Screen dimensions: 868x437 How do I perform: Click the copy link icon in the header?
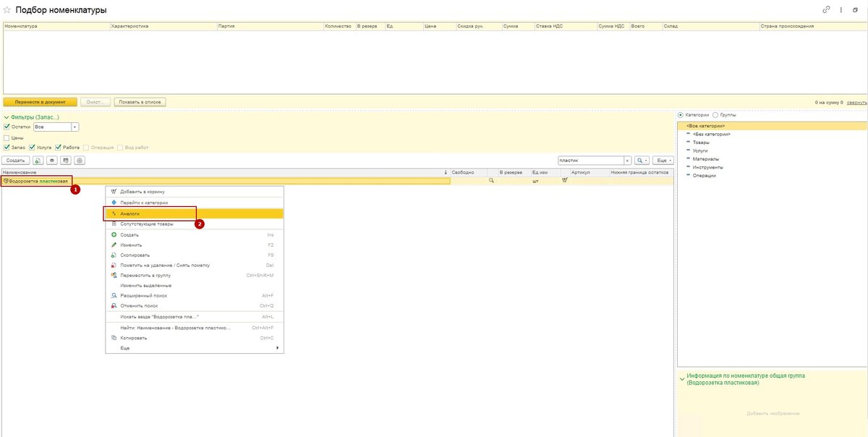click(x=827, y=9)
